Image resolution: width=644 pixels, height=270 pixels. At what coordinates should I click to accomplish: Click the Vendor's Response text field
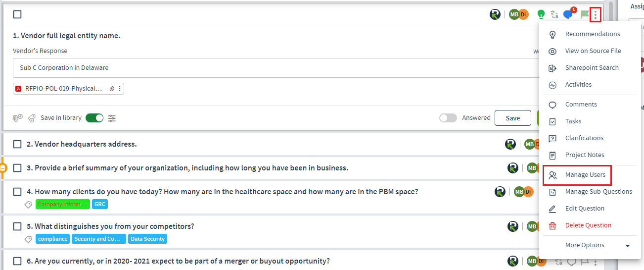[277, 68]
